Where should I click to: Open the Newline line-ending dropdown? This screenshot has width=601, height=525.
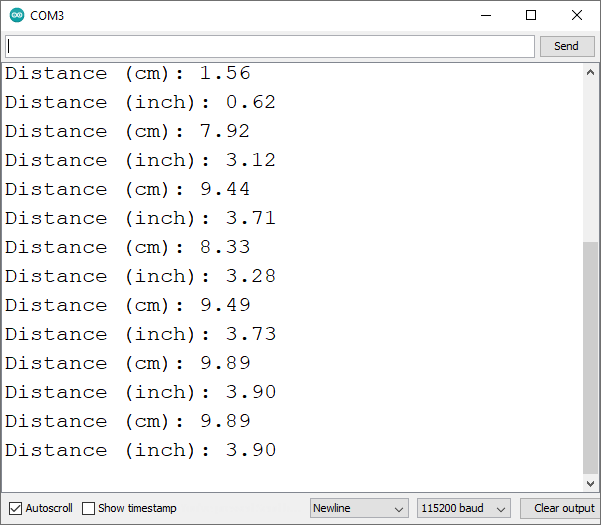pyautogui.click(x=359, y=508)
